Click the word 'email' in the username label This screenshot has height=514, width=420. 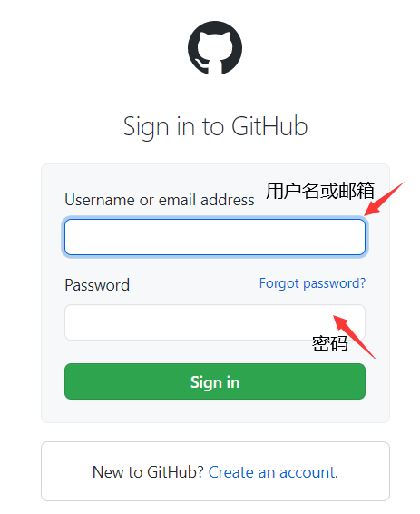point(178,200)
